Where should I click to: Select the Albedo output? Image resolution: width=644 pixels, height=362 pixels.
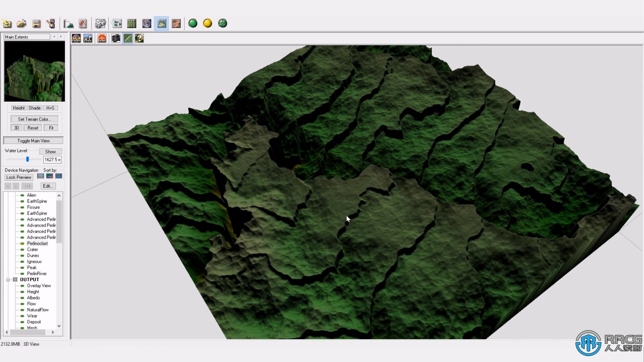pyautogui.click(x=33, y=298)
